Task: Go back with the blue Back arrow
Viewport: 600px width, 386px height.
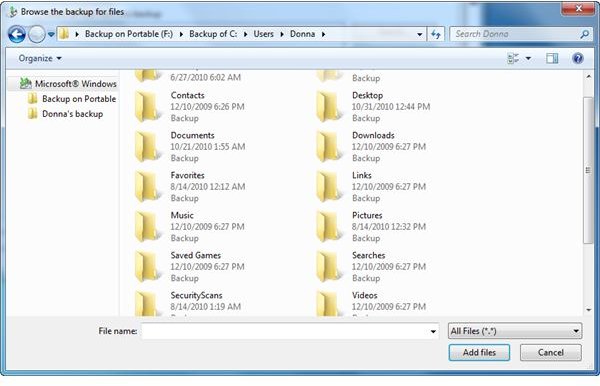Action: (x=16, y=34)
